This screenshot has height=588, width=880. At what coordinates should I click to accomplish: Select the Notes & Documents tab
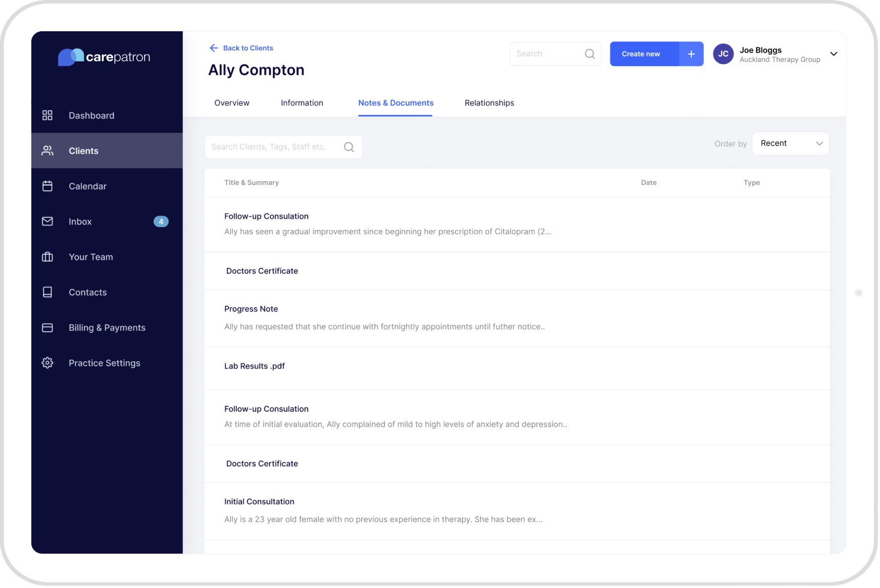[396, 103]
